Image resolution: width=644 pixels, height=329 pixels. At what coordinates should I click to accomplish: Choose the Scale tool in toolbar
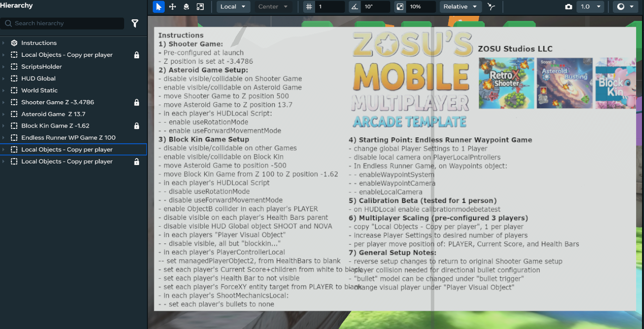[200, 7]
